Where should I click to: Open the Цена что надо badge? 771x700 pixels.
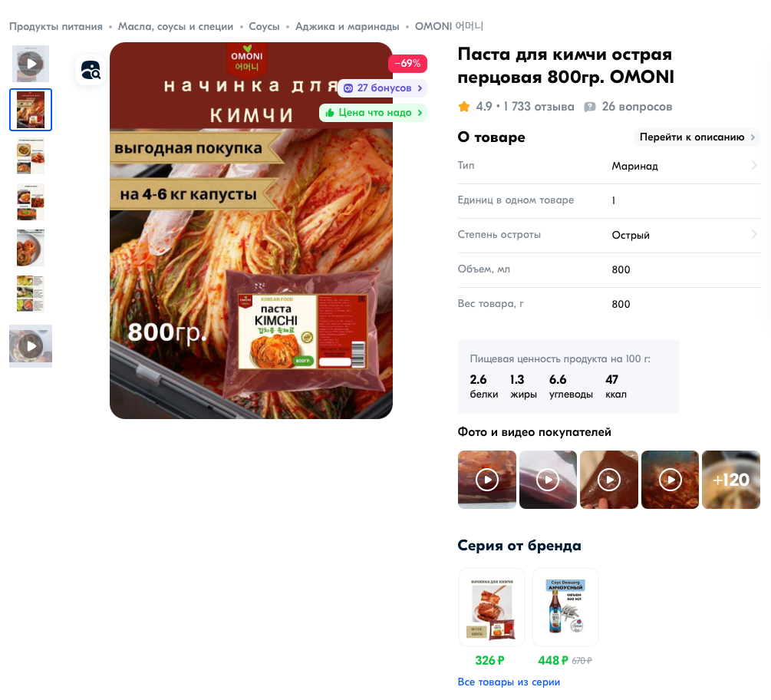point(373,113)
